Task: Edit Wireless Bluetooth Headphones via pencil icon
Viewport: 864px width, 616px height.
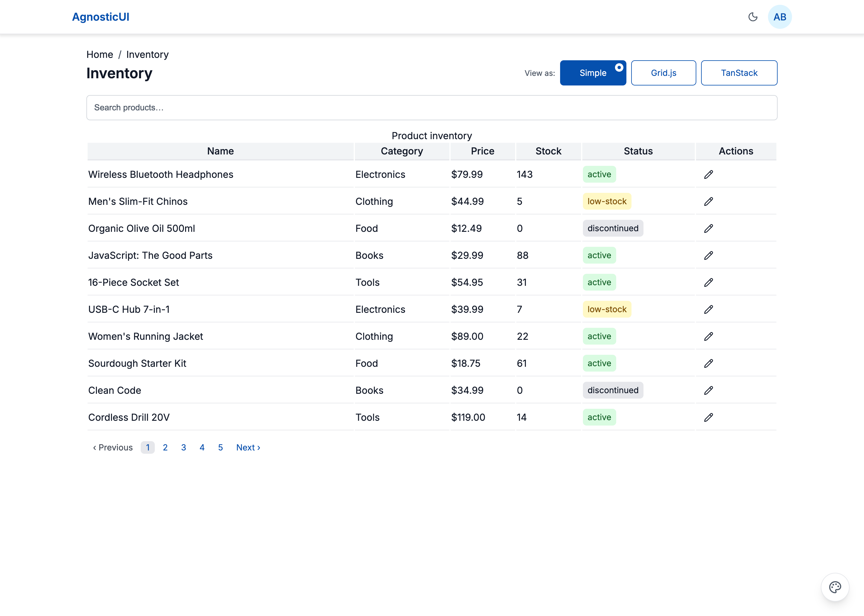Action: tap(708, 175)
